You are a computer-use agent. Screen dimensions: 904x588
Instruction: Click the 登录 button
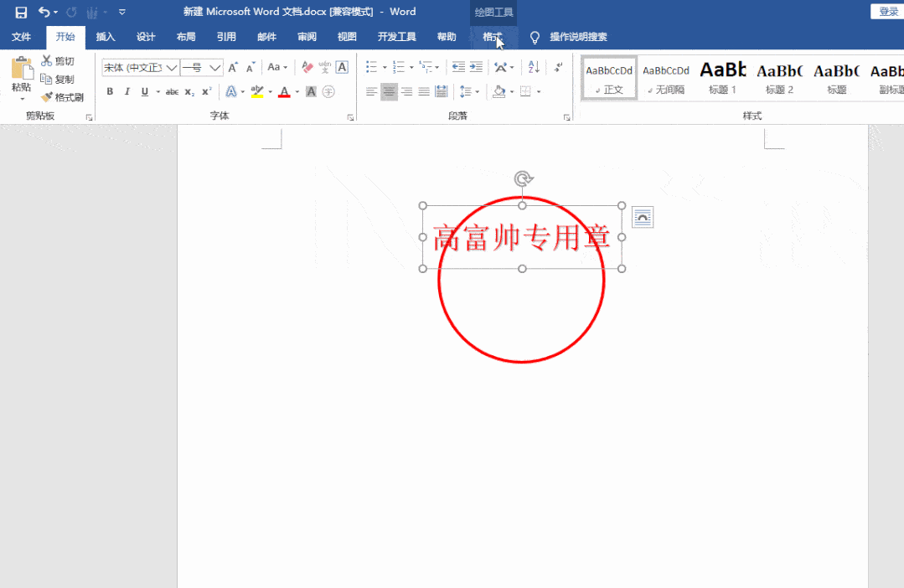pyautogui.click(x=888, y=12)
